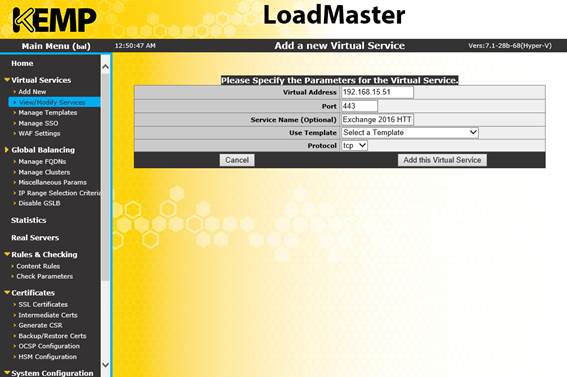Click Disable GSLB
Image resolution: width=567 pixels, height=377 pixels.
pyautogui.click(x=39, y=203)
